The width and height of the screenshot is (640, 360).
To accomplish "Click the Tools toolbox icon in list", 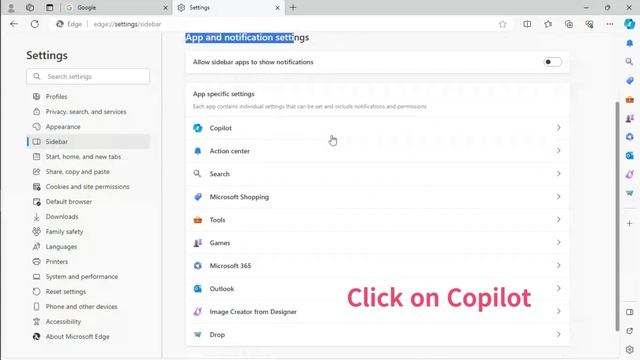I will pyautogui.click(x=198, y=220).
